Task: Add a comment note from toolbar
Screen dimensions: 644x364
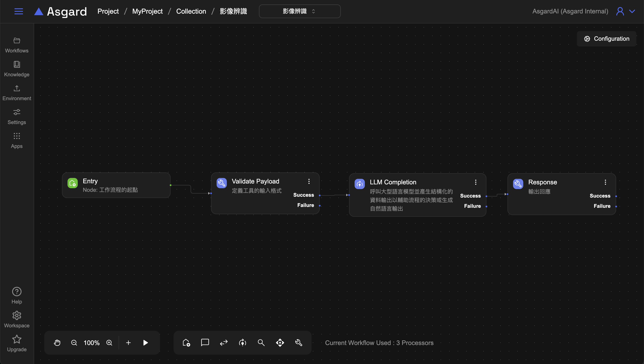Action: (x=205, y=342)
